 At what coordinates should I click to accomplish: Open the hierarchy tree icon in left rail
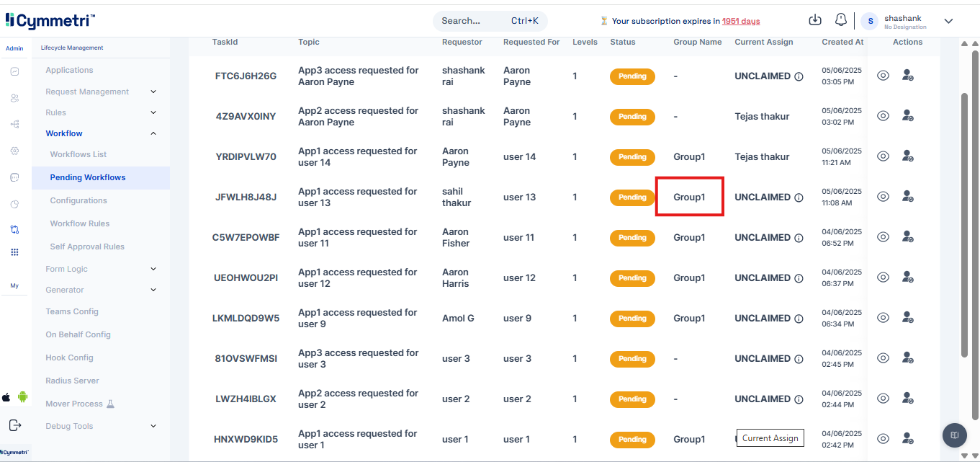coord(14,124)
